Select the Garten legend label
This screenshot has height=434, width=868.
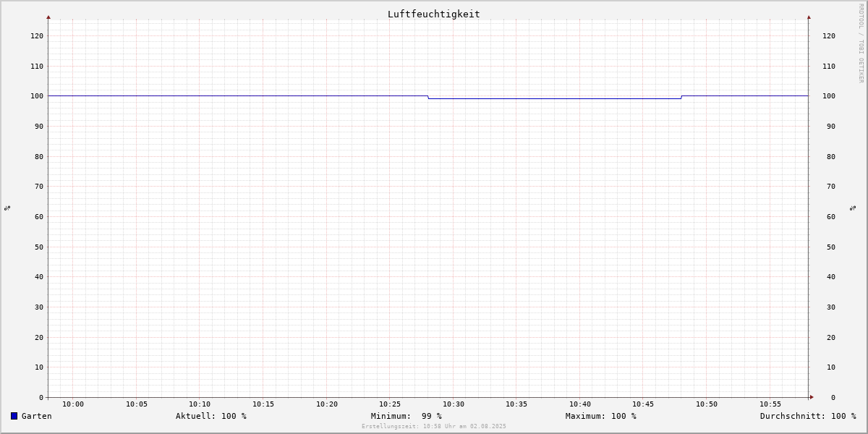(x=37, y=416)
